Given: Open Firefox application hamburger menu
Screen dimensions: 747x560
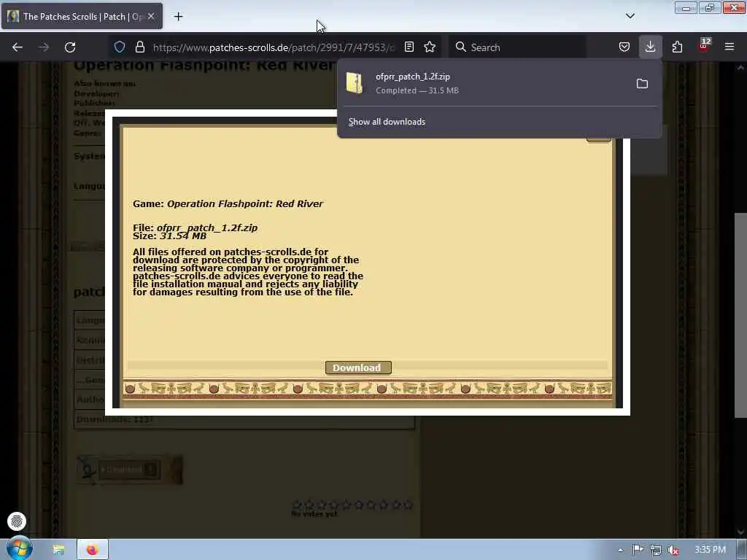Looking at the screenshot, I should 729,47.
